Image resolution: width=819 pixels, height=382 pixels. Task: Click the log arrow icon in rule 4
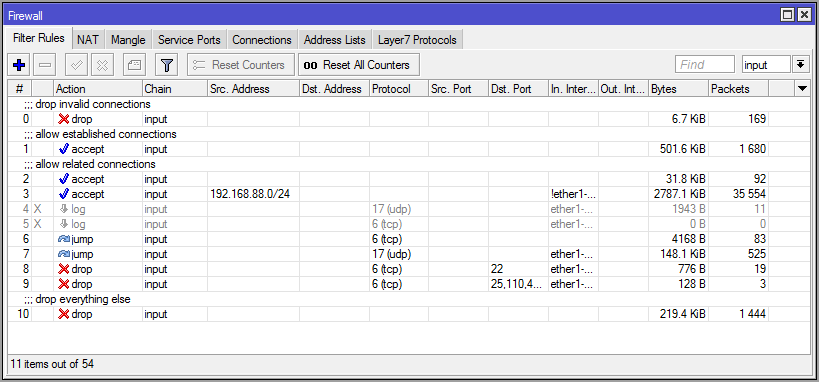point(64,209)
